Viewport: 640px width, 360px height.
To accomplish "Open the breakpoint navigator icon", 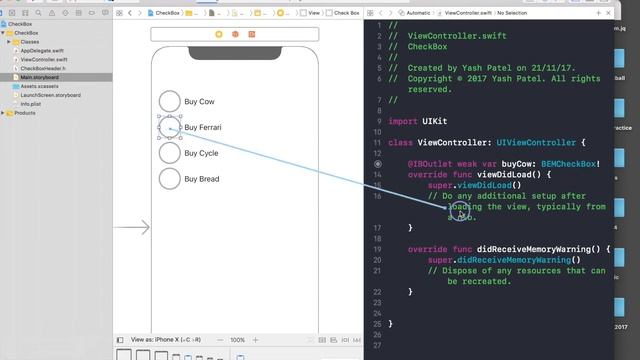I will click(92, 13).
